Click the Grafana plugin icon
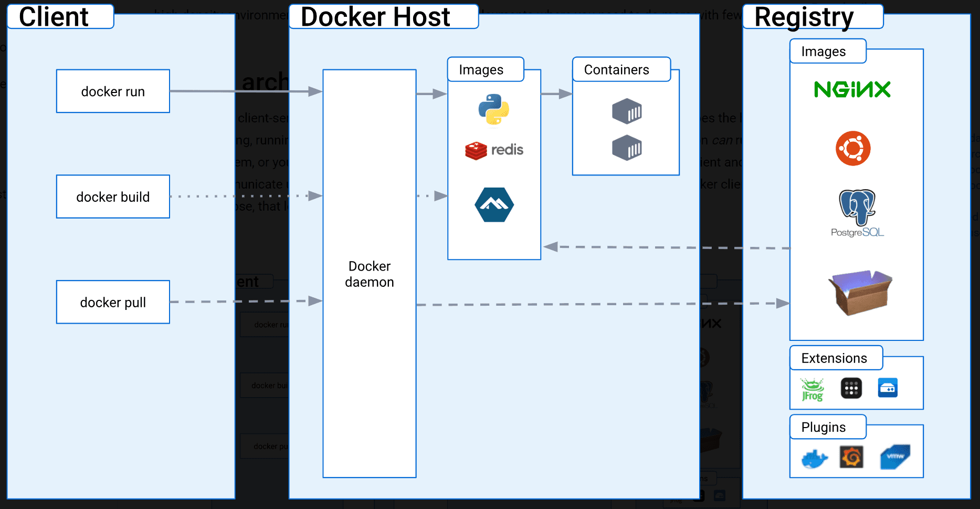The height and width of the screenshot is (509, 980). 851,456
